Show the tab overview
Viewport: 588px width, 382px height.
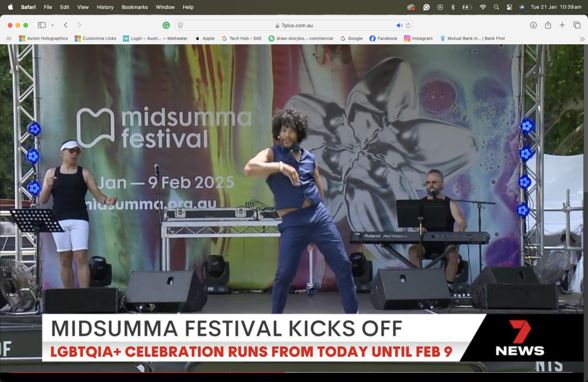pos(577,25)
